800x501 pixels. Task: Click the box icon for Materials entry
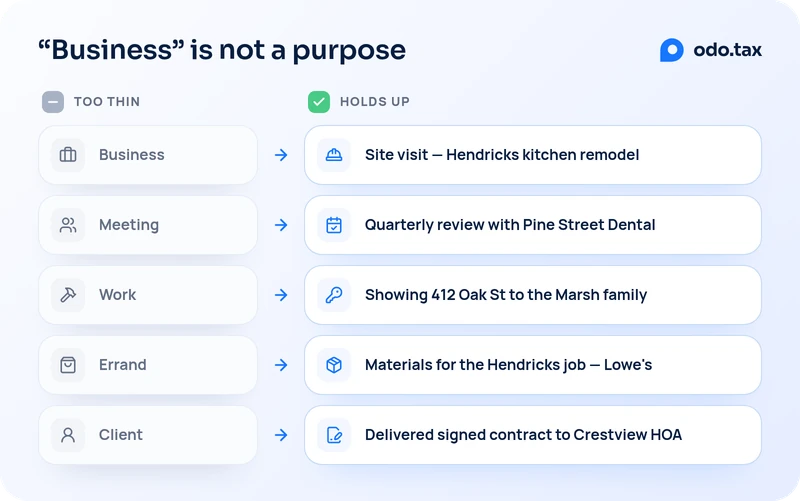[x=334, y=365]
